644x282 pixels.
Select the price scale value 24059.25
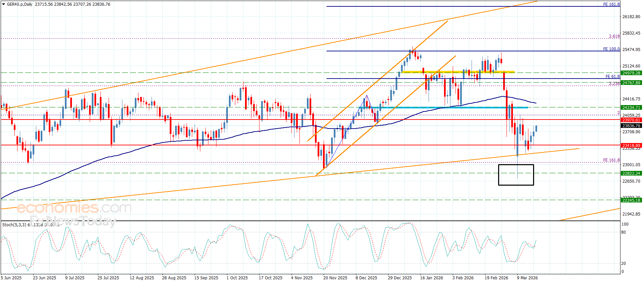(631, 115)
